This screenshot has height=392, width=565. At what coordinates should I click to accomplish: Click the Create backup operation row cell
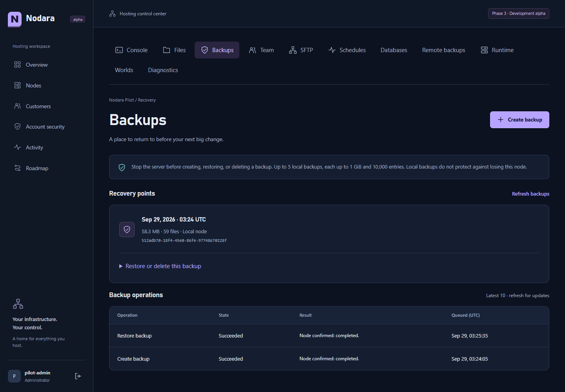pyautogui.click(x=133, y=359)
